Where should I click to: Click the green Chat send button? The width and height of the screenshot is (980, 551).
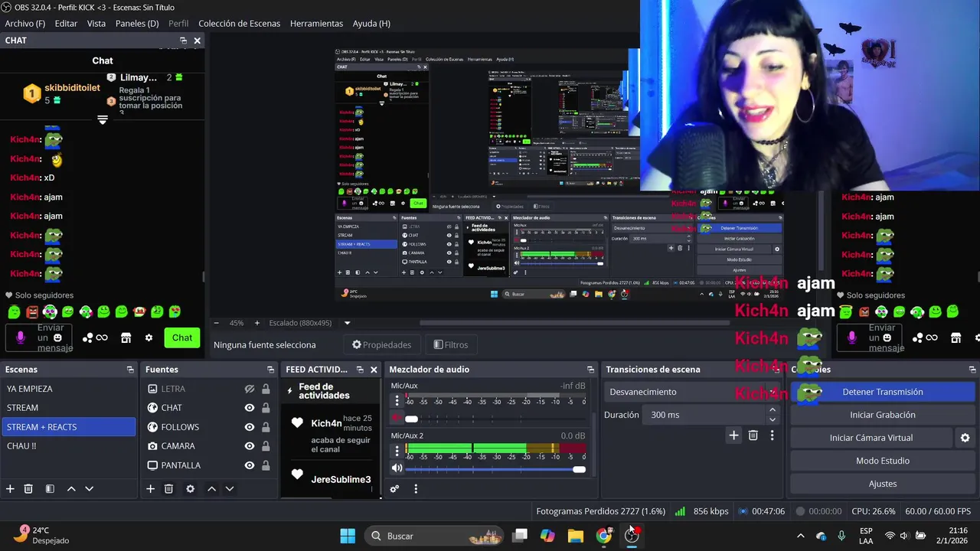[182, 337]
